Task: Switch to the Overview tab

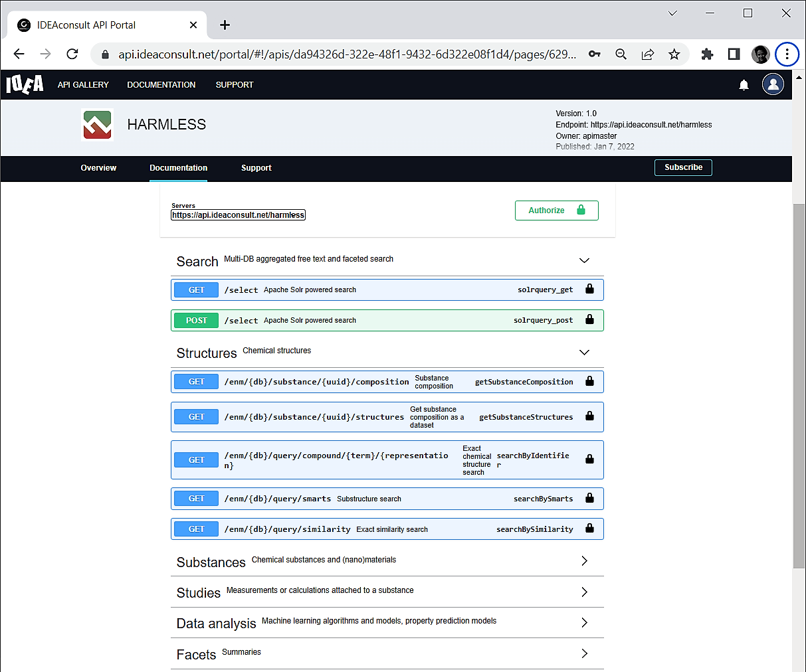Action: point(98,168)
